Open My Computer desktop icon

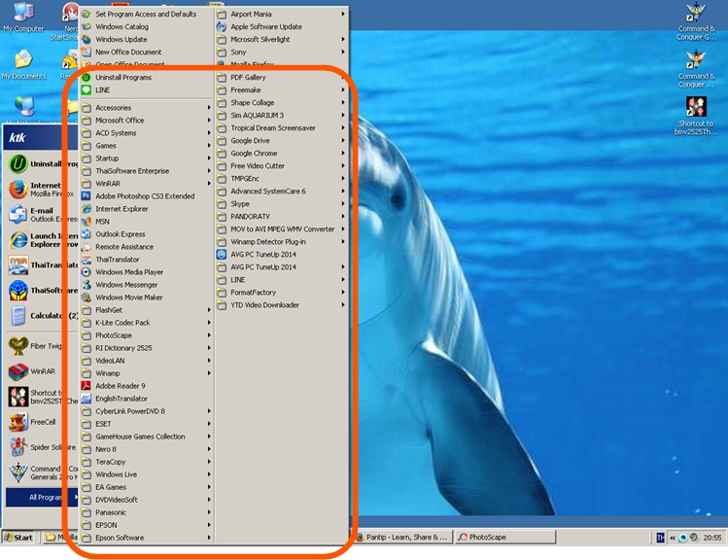pos(23,18)
